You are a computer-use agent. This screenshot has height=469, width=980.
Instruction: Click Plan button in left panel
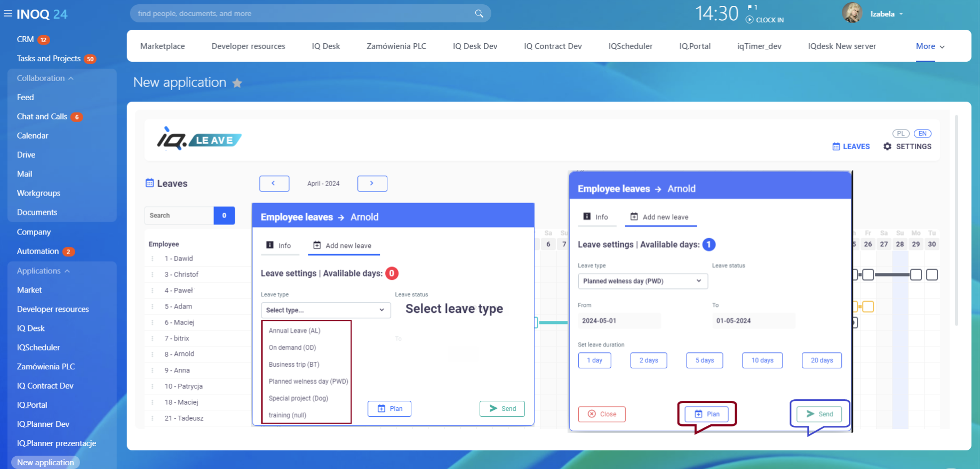[x=389, y=409]
